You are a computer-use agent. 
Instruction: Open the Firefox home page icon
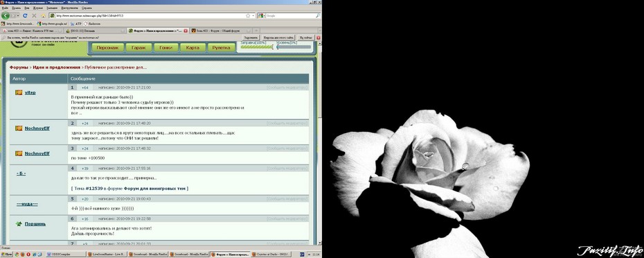coord(43,16)
